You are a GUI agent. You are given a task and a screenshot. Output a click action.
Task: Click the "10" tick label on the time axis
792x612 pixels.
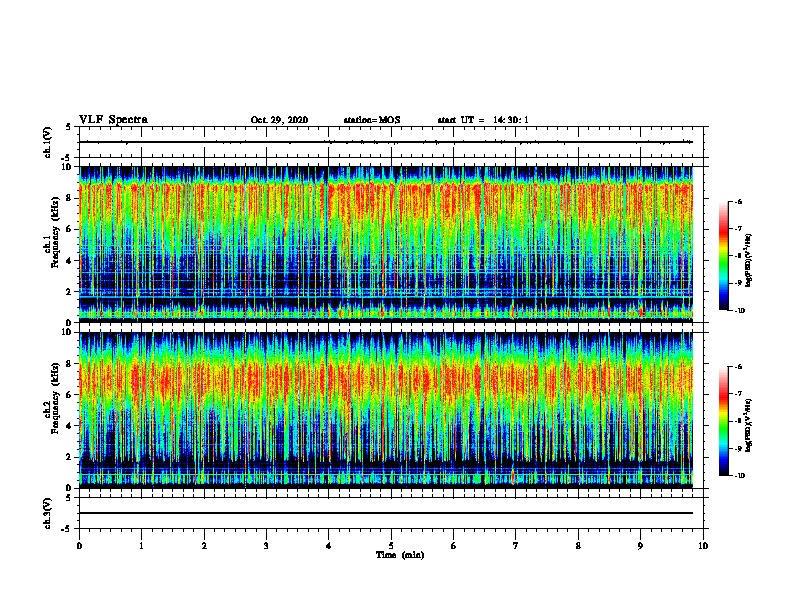703,546
